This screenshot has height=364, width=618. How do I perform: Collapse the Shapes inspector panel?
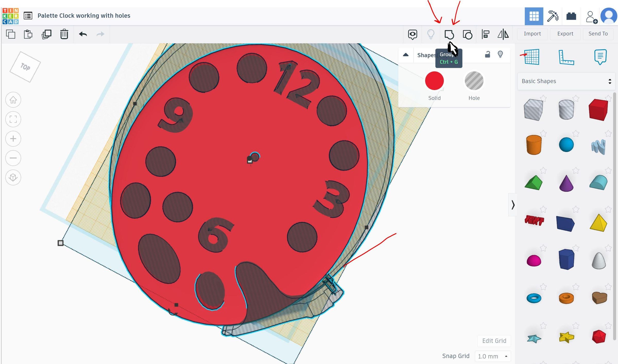click(406, 55)
